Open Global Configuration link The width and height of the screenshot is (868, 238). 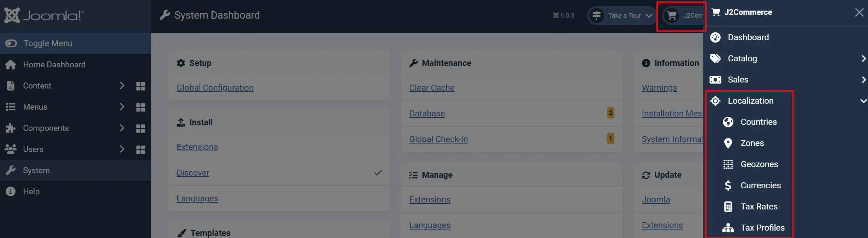coord(215,88)
